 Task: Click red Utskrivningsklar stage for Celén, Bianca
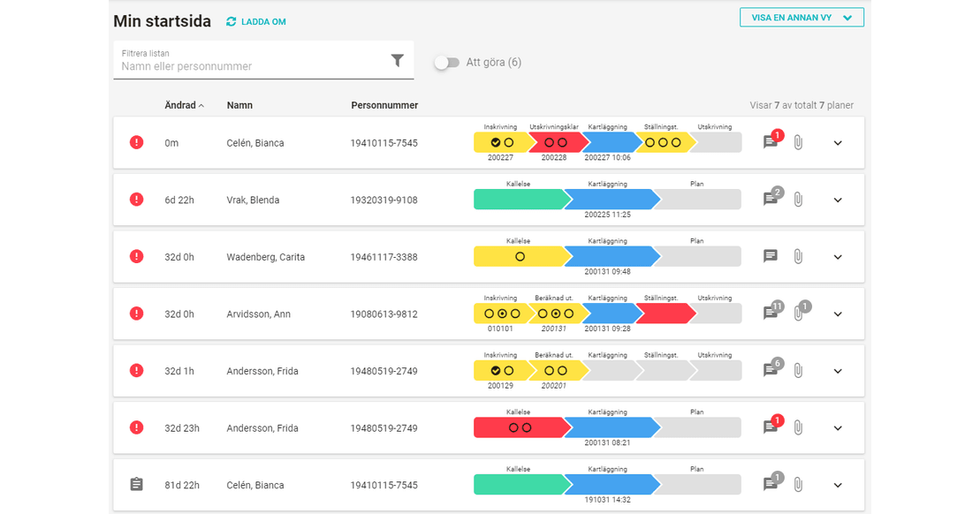tap(555, 142)
